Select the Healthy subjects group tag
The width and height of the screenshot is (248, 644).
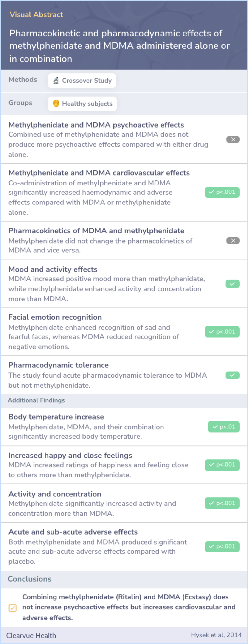pyautogui.click(x=82, y=104)
